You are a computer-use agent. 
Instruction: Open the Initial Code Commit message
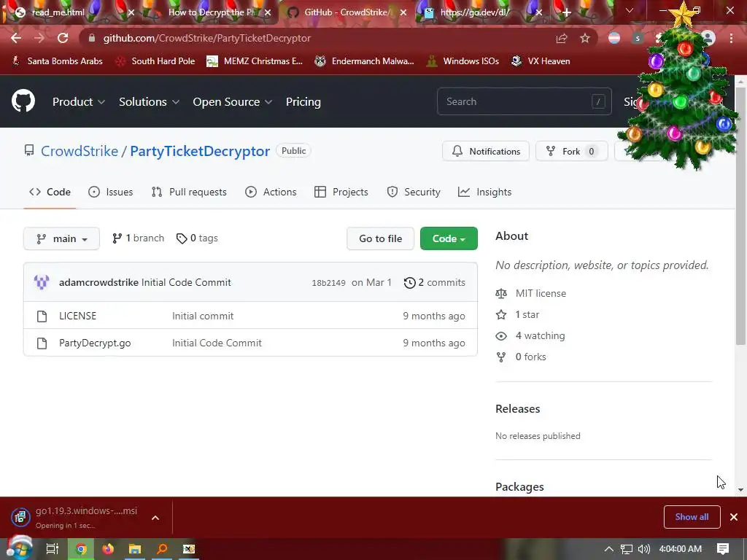click(x=186, y=282)
